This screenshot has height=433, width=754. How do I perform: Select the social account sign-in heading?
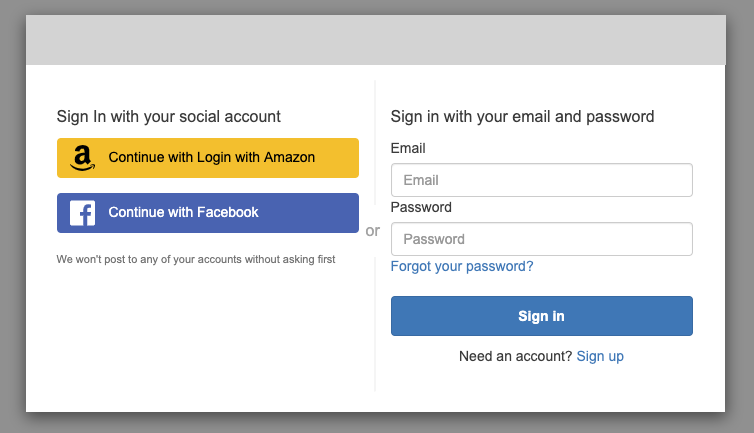click(x=168, y=116)
